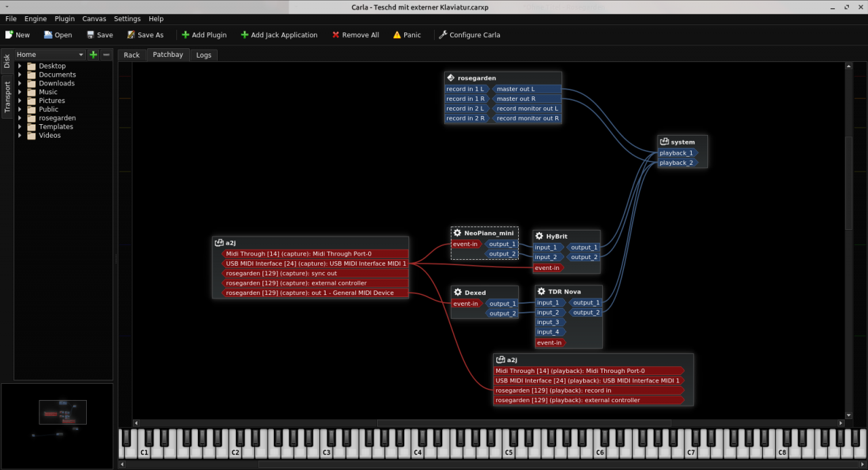
Task: Open the File menu
Action: coord(11,19)
